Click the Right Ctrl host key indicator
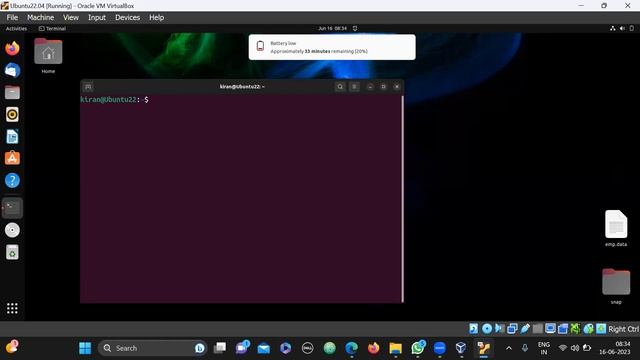Screen dimensions: 640x360 pos(623,329)
